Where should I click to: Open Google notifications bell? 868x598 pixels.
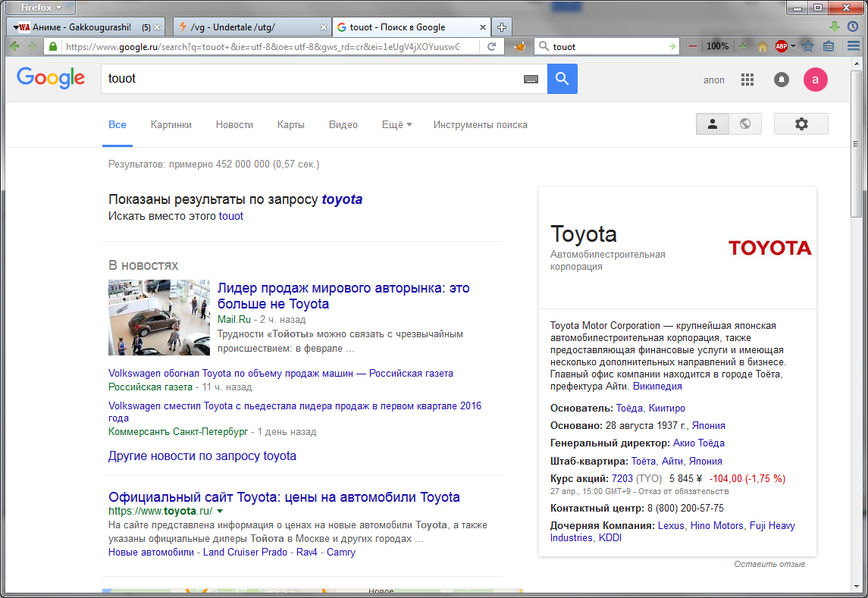[x=781, y=80]
